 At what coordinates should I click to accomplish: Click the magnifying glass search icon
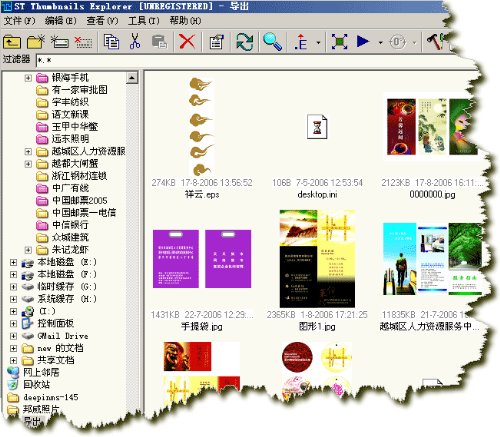click(272, 42)
